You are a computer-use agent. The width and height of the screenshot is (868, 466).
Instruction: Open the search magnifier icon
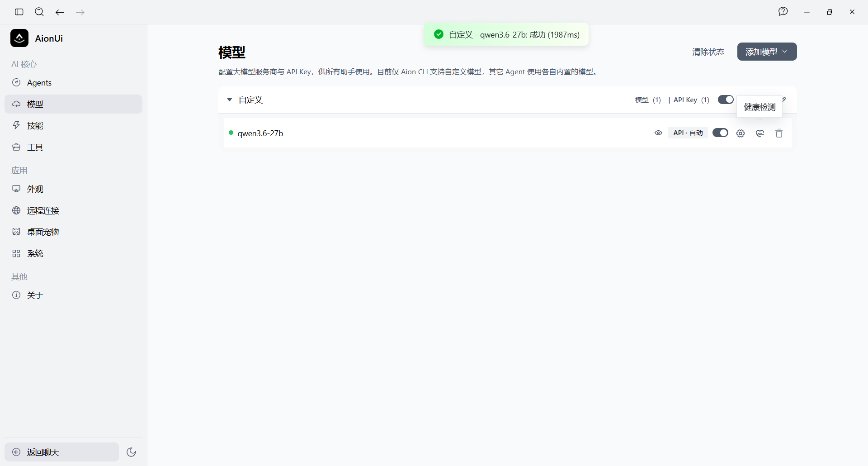[x=39, y=12]
